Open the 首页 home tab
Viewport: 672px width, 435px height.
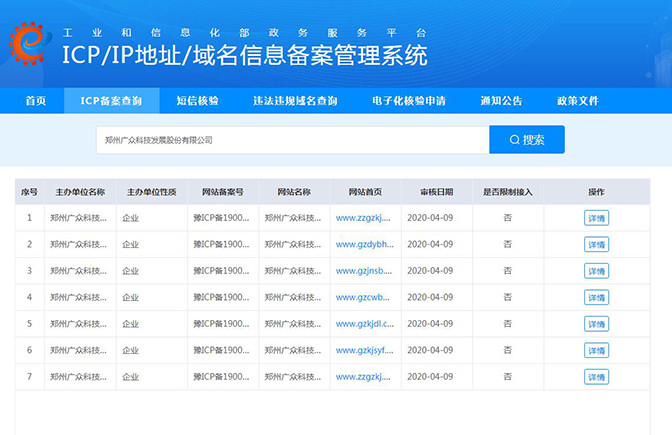[35, 101]
